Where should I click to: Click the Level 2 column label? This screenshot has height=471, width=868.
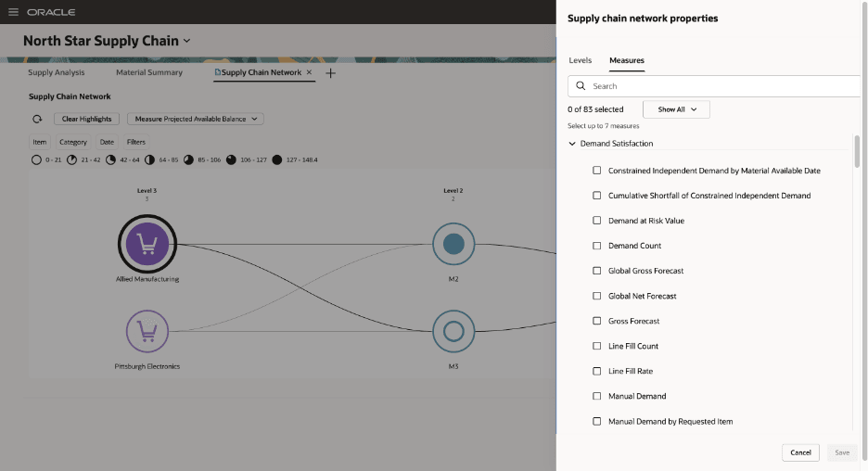(453, 190)
